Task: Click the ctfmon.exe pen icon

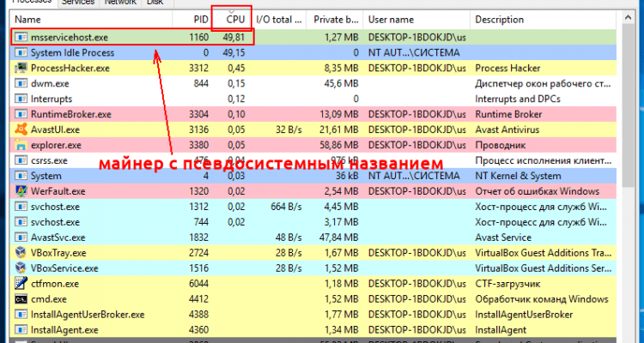Action: 21,284
